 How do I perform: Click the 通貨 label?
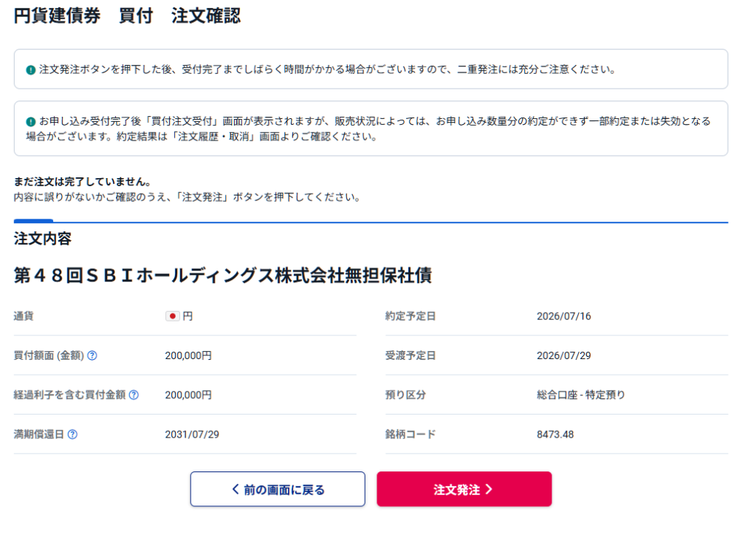click(24, 316)
